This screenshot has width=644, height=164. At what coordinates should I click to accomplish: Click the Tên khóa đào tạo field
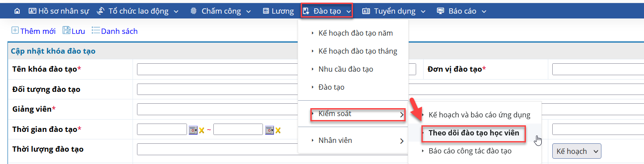point(218,69)
